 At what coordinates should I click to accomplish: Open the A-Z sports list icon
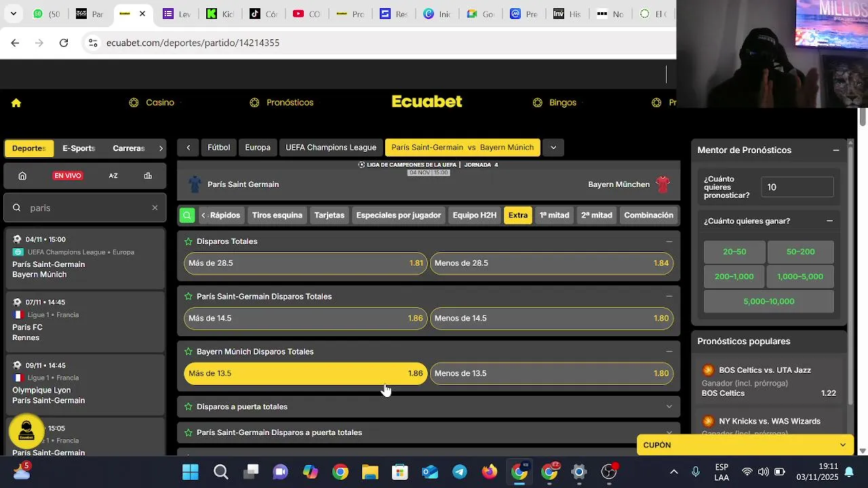(x=113, y=176)
